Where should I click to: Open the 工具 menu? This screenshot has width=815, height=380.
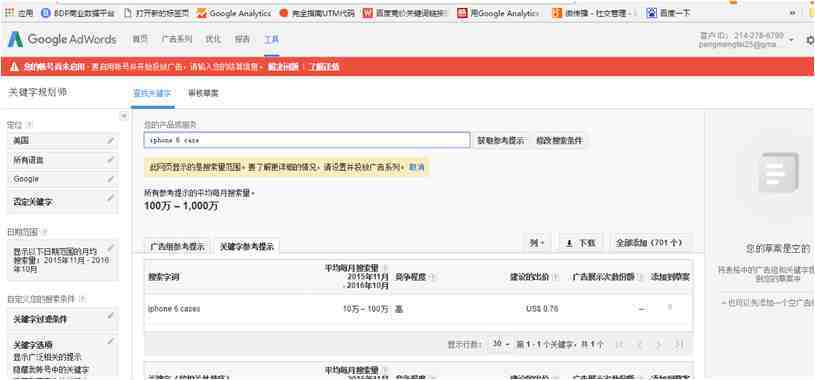pos(271,40)
